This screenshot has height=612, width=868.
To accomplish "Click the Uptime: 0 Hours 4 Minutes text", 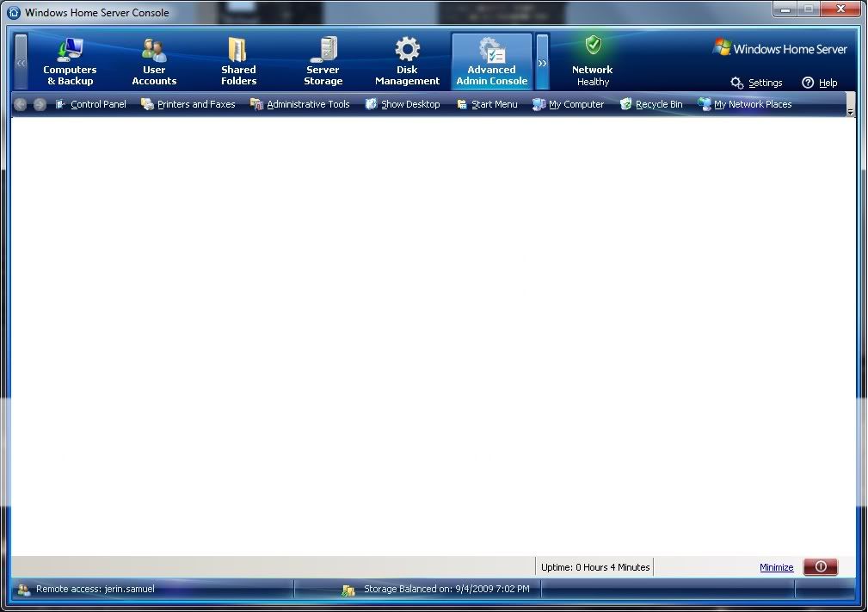I will click(x=595, y=568).
